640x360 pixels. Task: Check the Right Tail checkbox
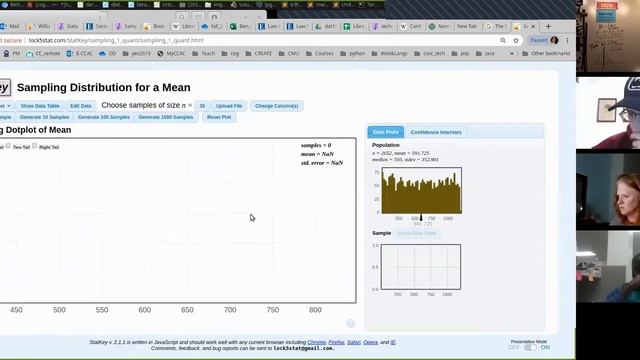pos(34,146)
